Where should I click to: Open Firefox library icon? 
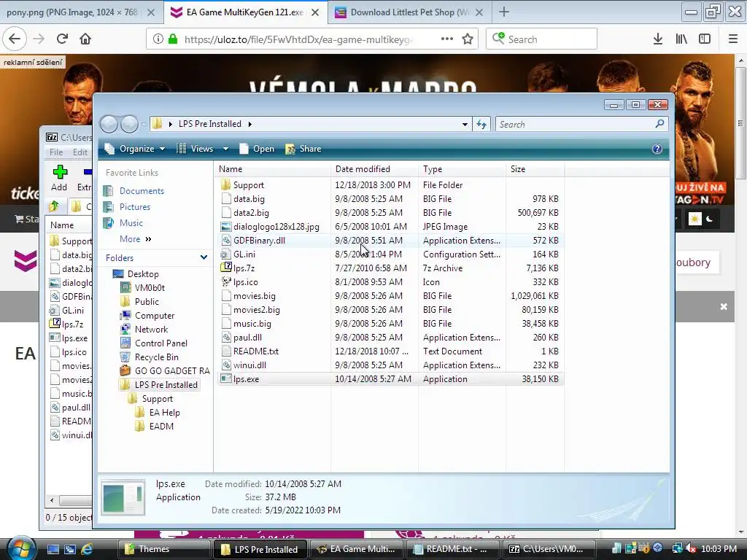pyautogui.click(x=681, y=39)
